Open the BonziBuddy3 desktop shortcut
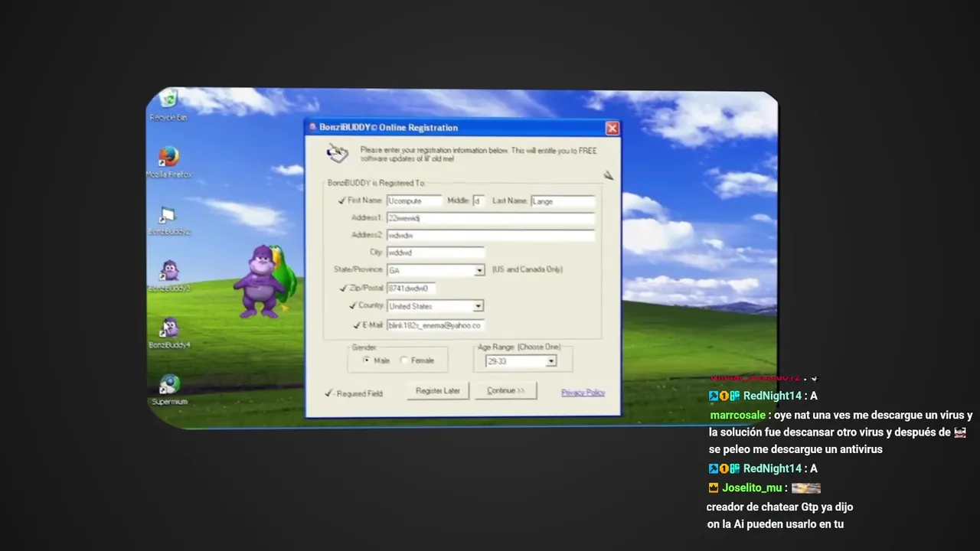This screenshot has height=551, width=980. pyautogui.click(x=169, y=276)
